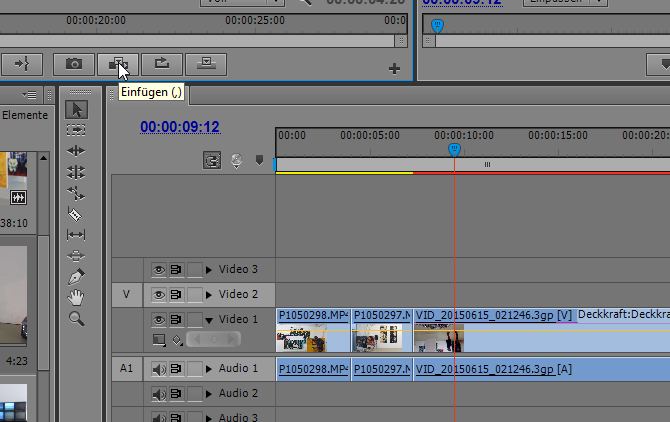This screenshot has width=670, height=422.
Task: Click the Export Frame camera button
Action: (74, 64)
